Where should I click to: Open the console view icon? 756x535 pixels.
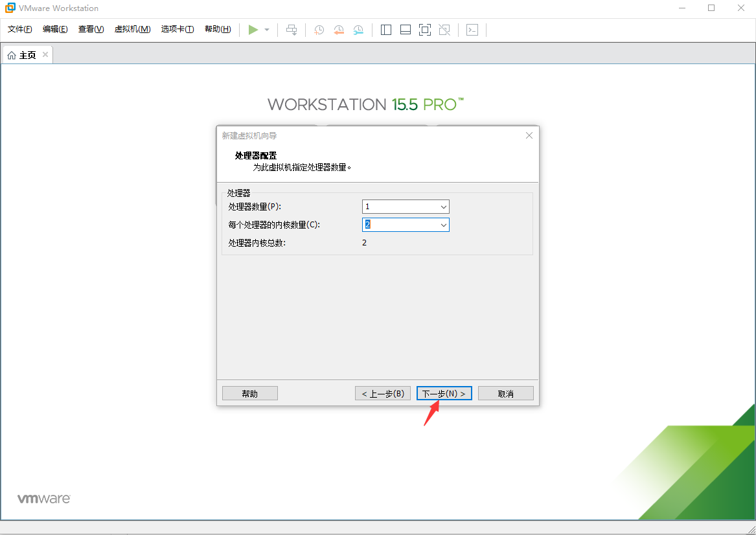(x=472, y=30)
